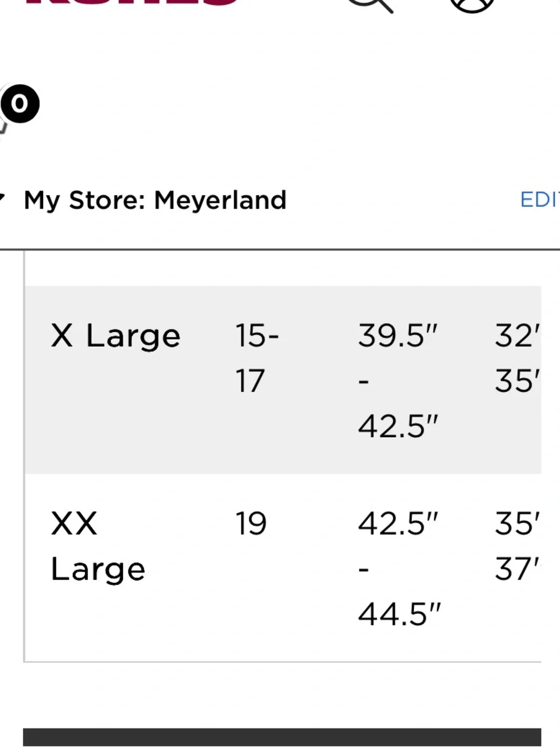Click My Store: Meyerland text

tap(155, 200)
